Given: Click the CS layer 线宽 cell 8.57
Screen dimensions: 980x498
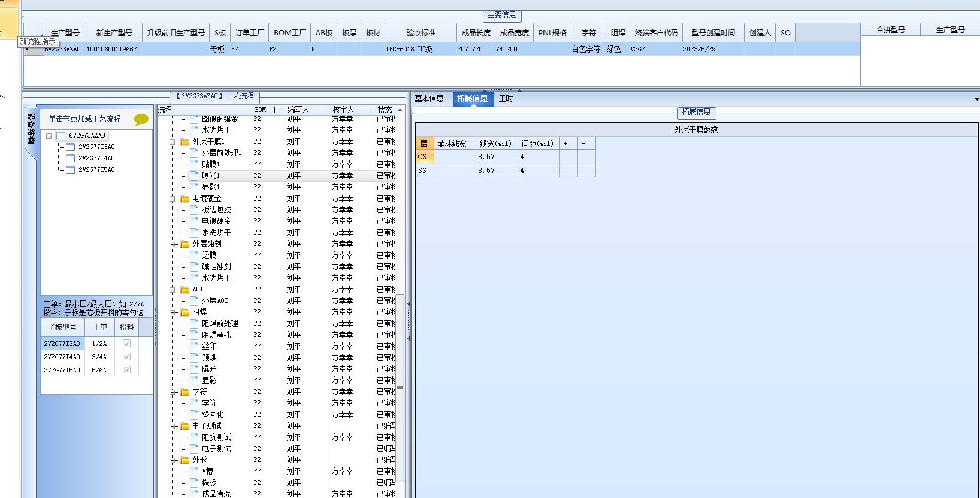Looking at the screenshot, I should [497, 157].
